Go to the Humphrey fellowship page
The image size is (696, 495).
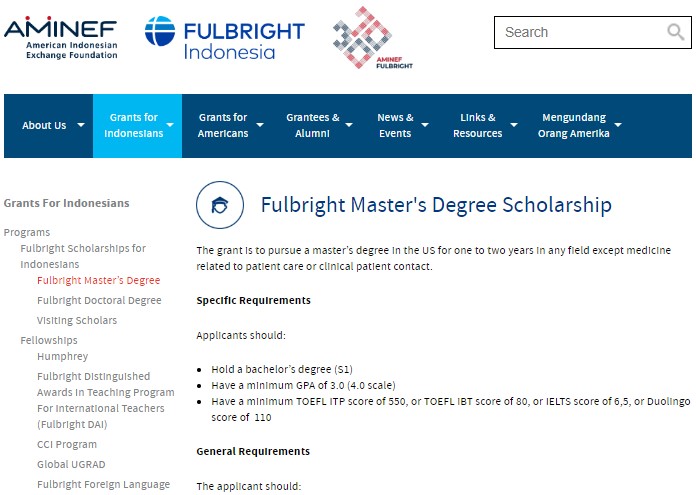pyautogui.click(x=62, y=356)
